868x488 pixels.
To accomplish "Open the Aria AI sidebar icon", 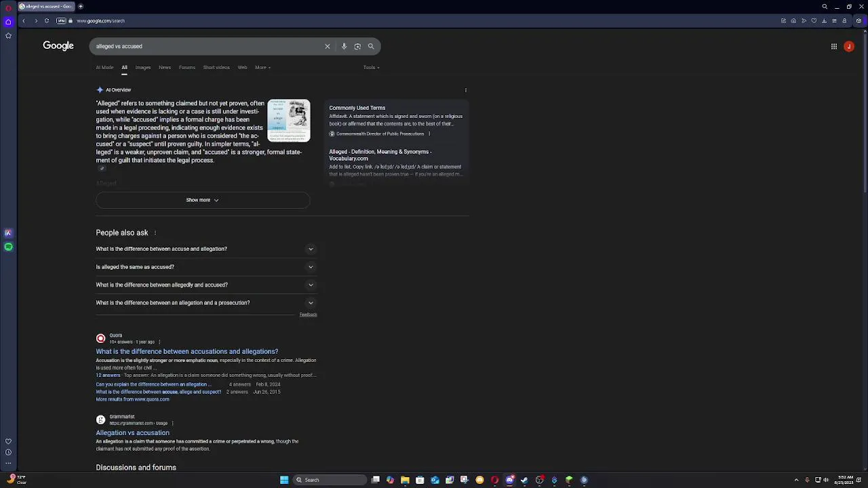I will coord(8,232).
